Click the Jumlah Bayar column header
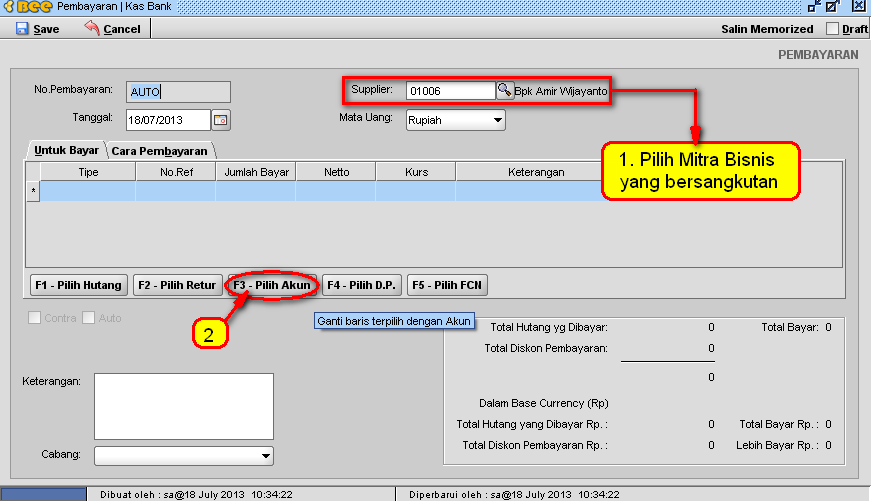Screen dimensions: 871x503 256,172
